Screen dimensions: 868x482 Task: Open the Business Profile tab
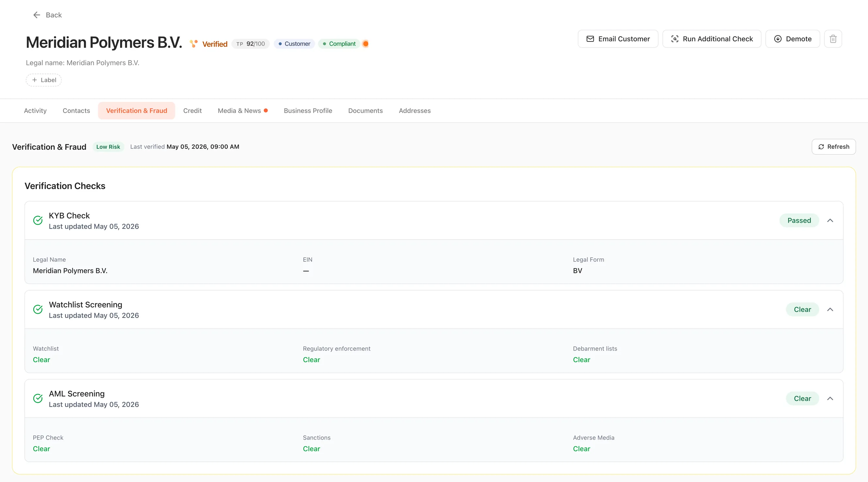(x=308, y=111)
